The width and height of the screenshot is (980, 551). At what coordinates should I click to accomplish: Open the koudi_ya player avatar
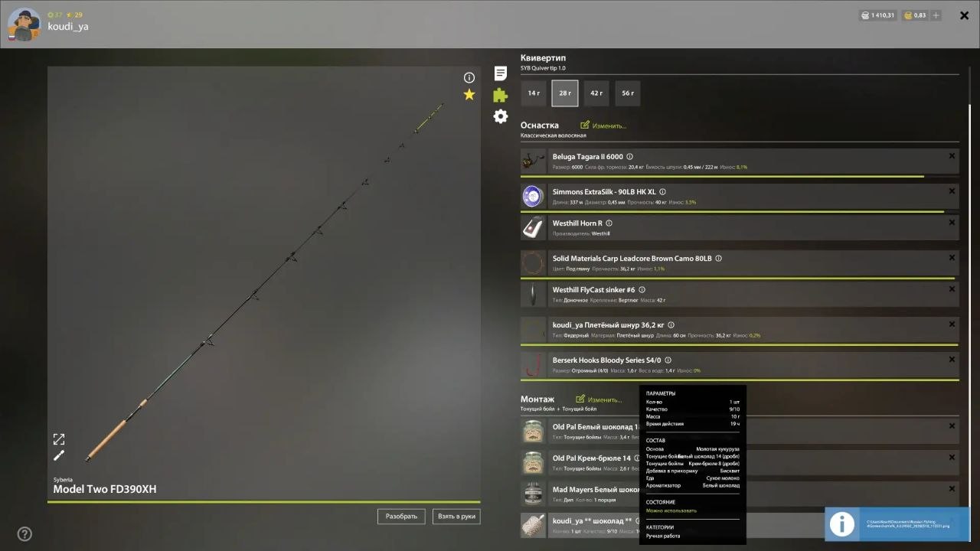coord(24,24)
